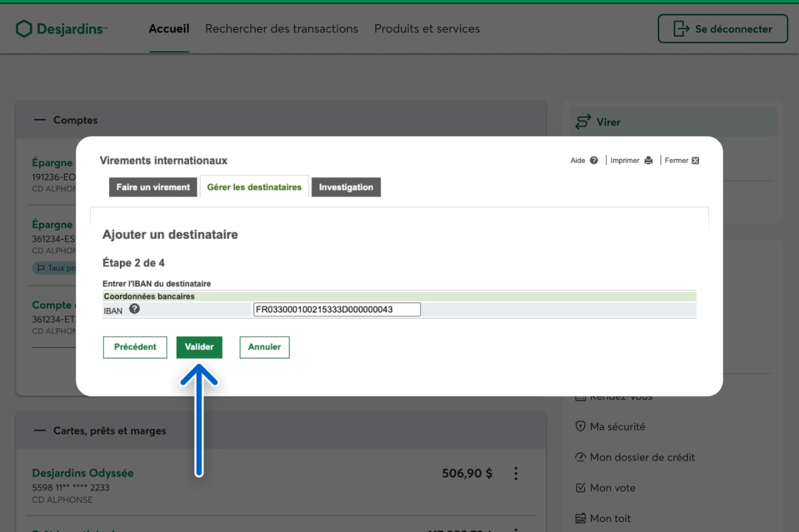This screenshot has height=532, width=799.
Task: Collapse the Comptes section
Action: 40,120
